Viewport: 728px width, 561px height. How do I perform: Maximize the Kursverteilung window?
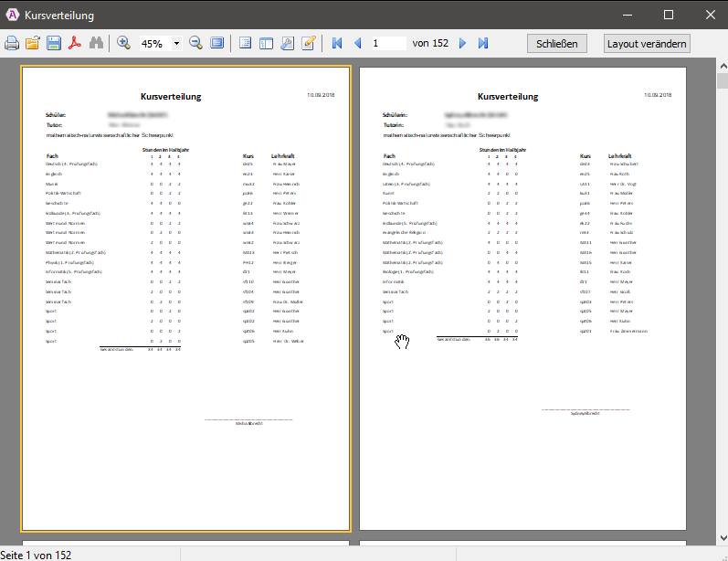[x=669, y=15]
